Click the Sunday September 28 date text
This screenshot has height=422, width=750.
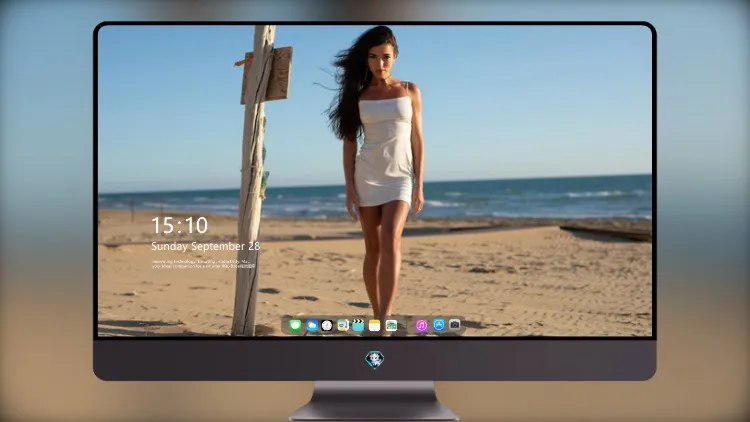206,246
